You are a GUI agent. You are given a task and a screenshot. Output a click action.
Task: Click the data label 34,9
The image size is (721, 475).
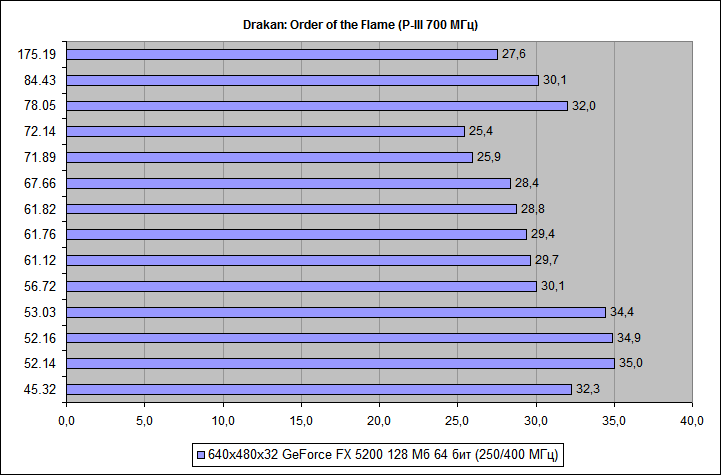629,338
